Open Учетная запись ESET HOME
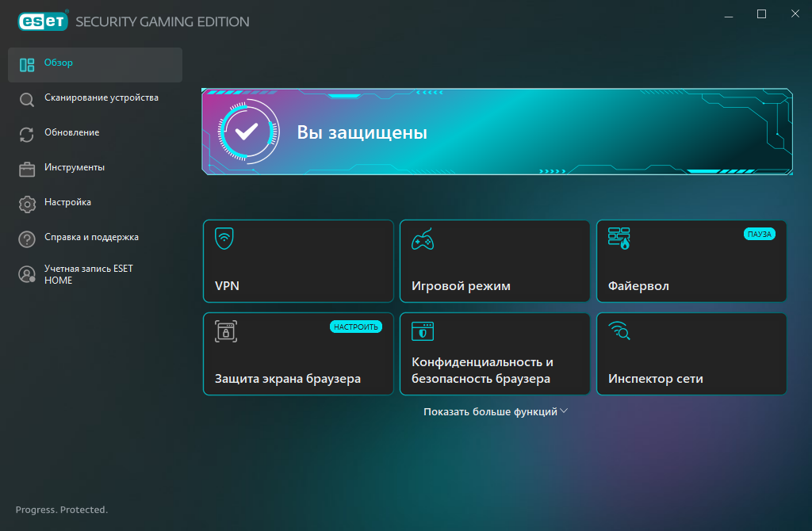 pyautogui.click(x=95, y=274)
